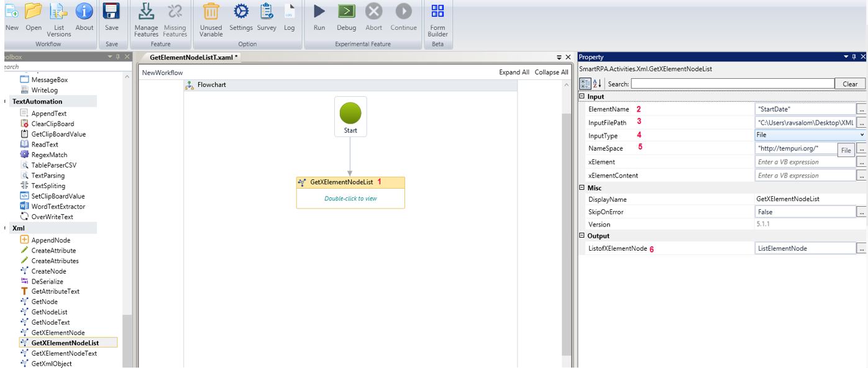Click the Debug icon in ribbon
This screenshot has height=368, width=868.
pyautogui.click(x=346, y=12)
